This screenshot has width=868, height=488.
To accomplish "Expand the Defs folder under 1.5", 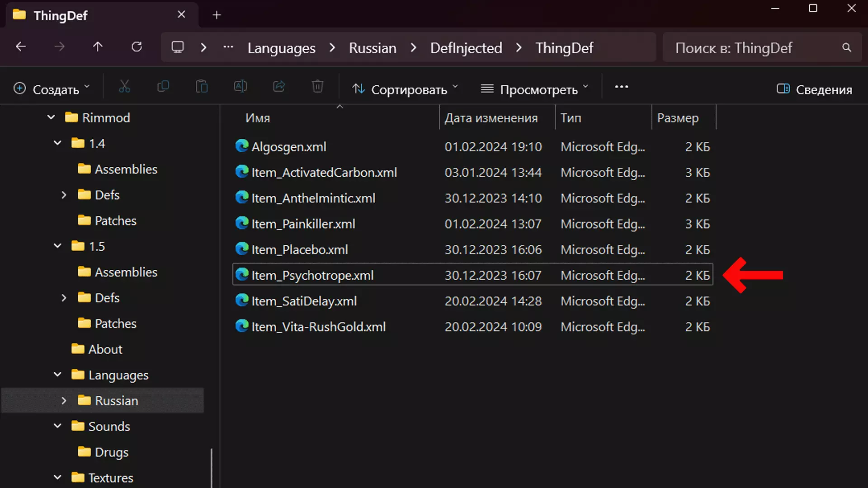I will pyautogui.click(x=64, y=298).
